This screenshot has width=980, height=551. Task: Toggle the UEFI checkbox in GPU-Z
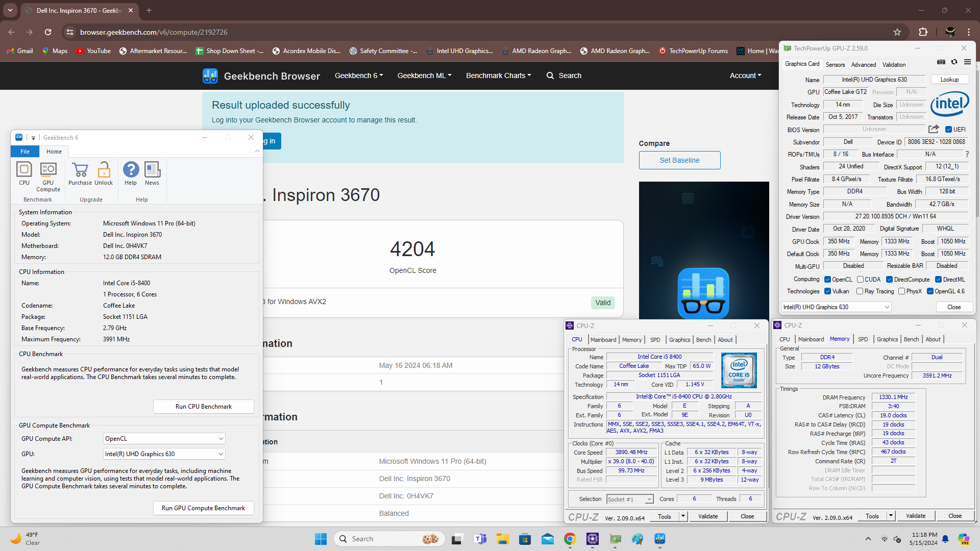948,130
